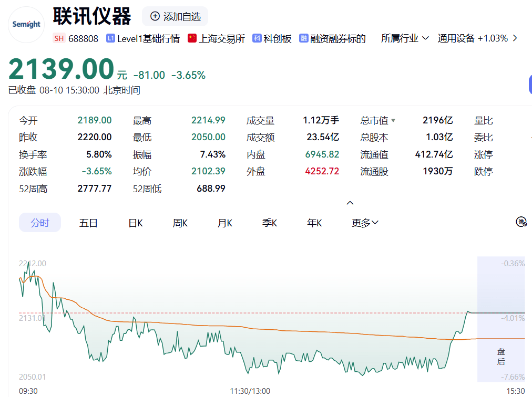Expand the 所属行业 dropdown
Image resolution: width=532 pixels, height=397 pixels.
click(x=405, y=38)
